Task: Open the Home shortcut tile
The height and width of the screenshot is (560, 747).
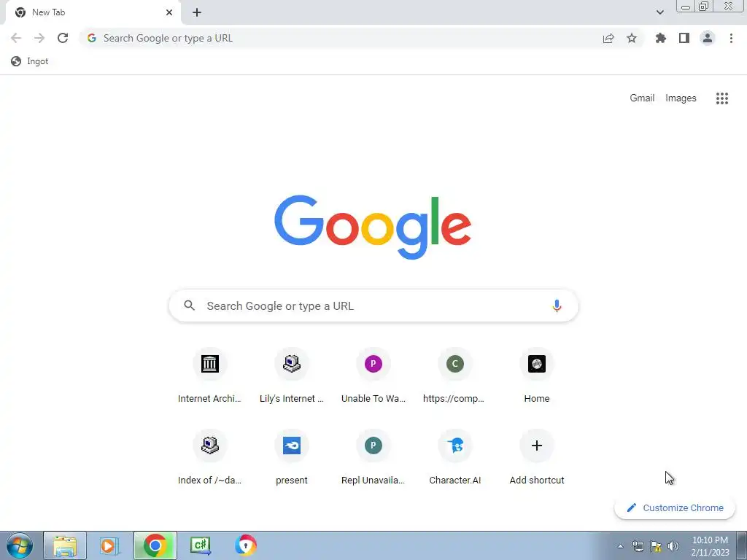Action: 537,376
